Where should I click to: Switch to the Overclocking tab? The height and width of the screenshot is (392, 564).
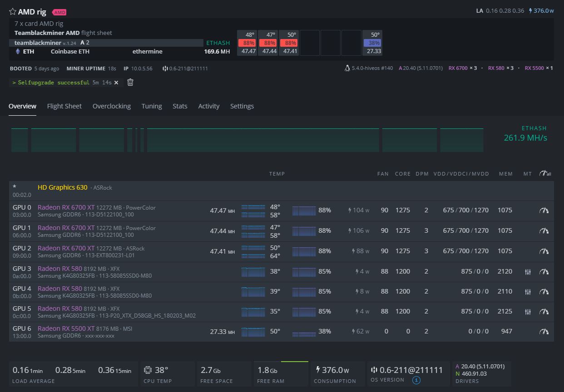pyautogui.click(x=111, y=106)
